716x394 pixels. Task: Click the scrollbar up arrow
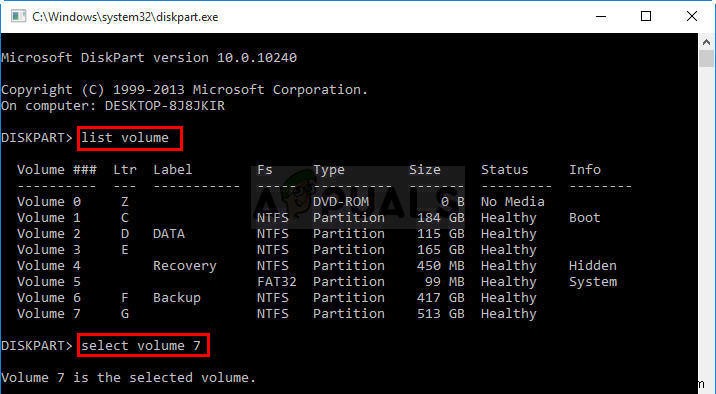(x=706, y=42)
